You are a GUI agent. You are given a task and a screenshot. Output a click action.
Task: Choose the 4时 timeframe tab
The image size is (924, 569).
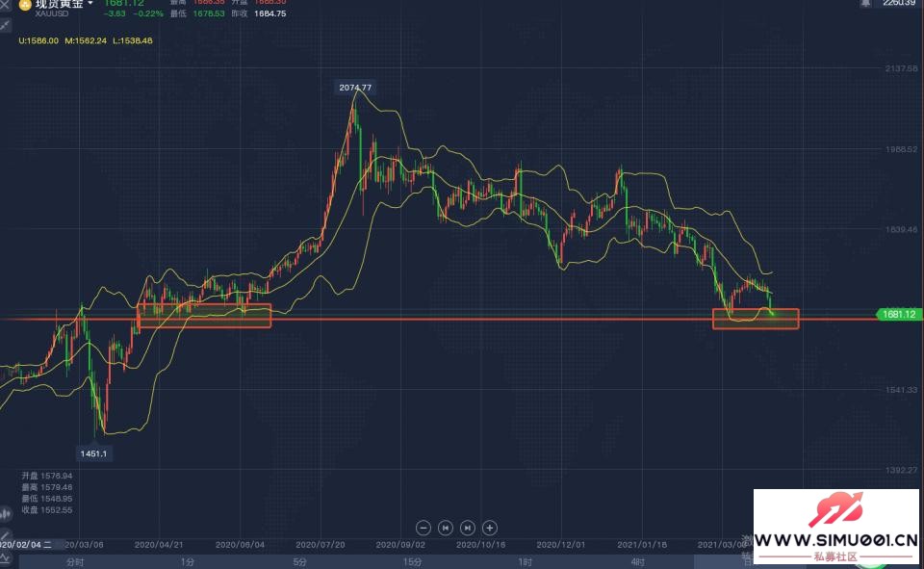(x=638, y=561)
